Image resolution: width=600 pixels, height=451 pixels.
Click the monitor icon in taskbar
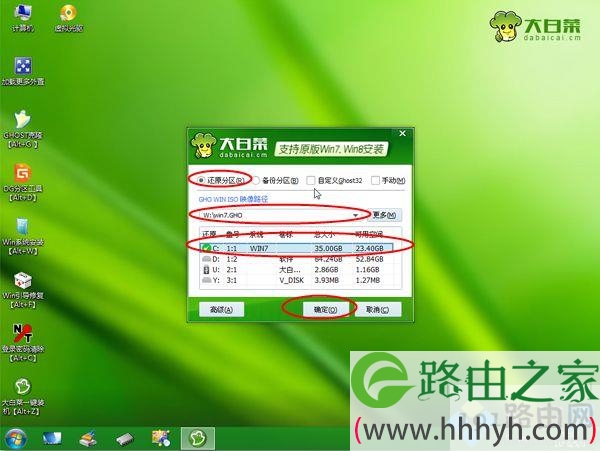tap(52, 438)
